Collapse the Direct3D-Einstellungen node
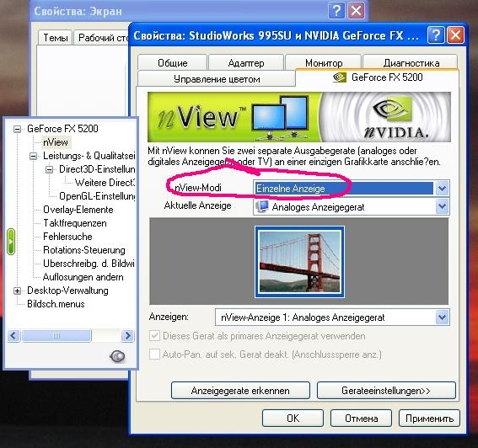Viewport: 478px width, 448px height. [50, 169]
